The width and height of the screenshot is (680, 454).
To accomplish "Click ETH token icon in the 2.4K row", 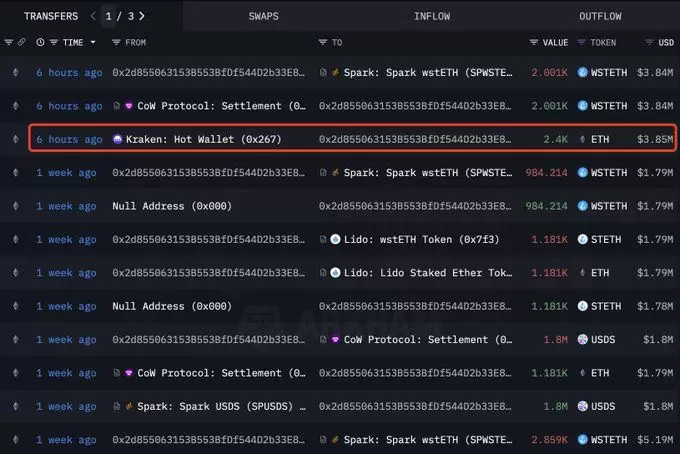I will tap(582, 139).
